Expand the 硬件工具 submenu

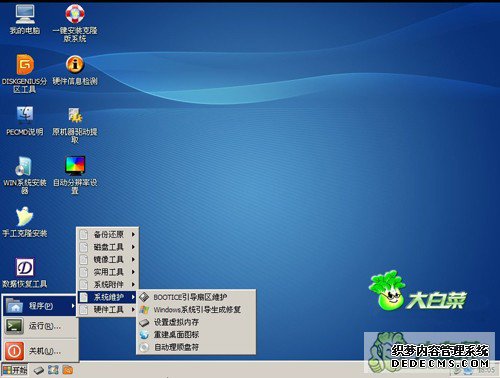click(x=108, y=310)
